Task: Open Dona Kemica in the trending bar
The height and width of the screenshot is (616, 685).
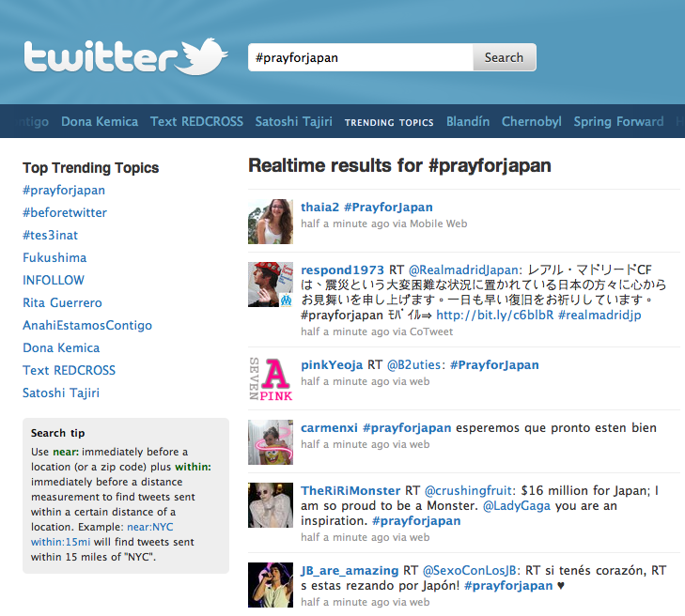Action: point(100,121)
